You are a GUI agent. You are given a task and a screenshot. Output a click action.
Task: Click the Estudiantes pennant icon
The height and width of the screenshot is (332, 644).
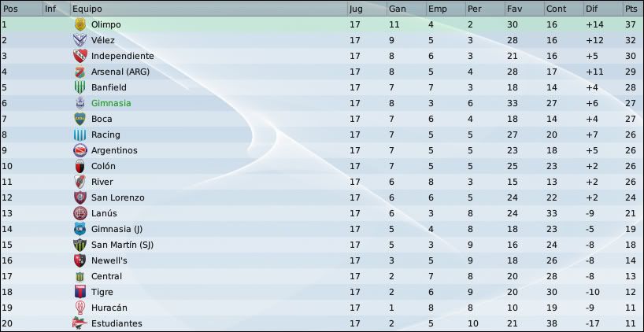click(80, 323)
